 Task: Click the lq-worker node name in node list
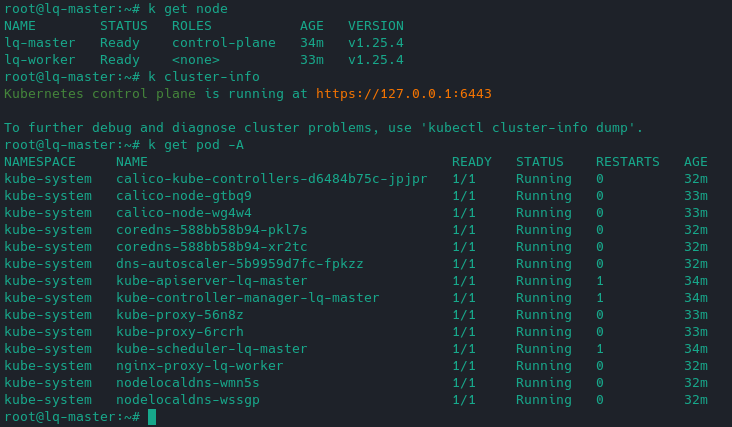point(40,60)
